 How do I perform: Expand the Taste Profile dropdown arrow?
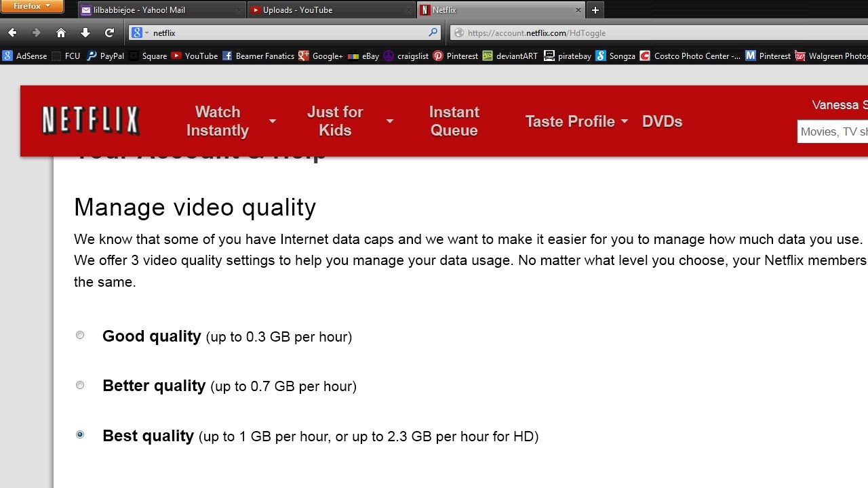click(625, 122)
